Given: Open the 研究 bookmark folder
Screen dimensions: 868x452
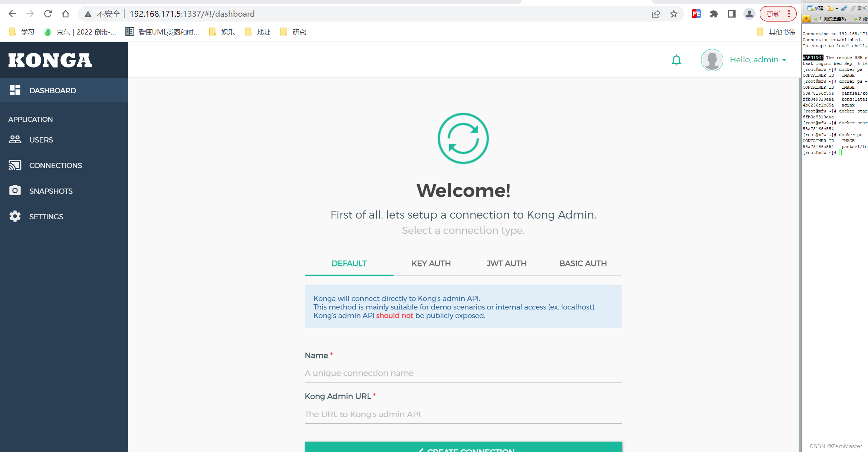Looking at the screenshot, I should pyautogui.click(x=293, y=32).
